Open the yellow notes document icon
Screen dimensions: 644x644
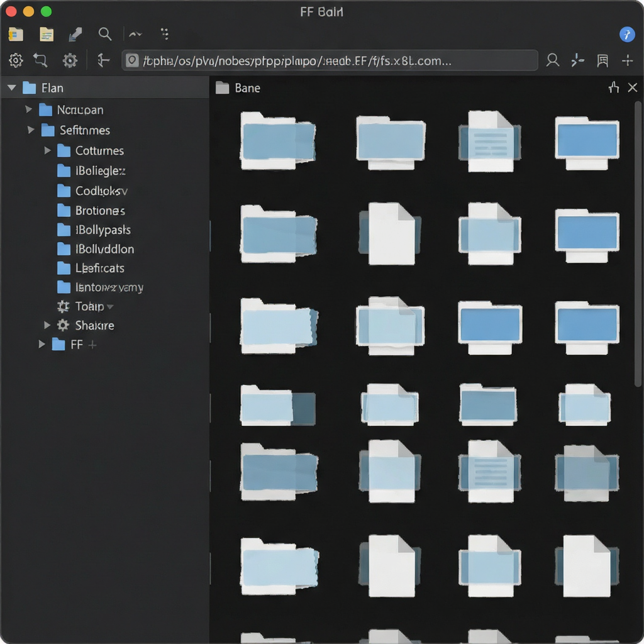[x=47, y=35]
